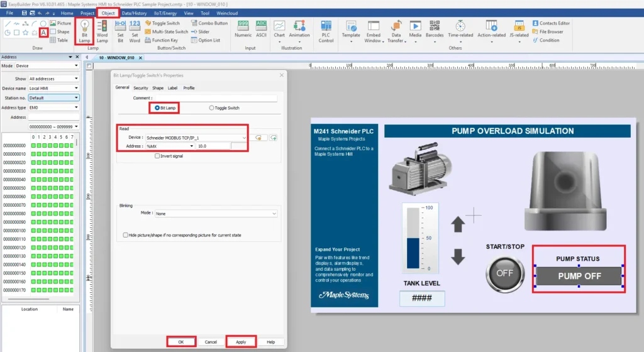Switch to the Label tab in properties
644x352 pixels.
172,88
